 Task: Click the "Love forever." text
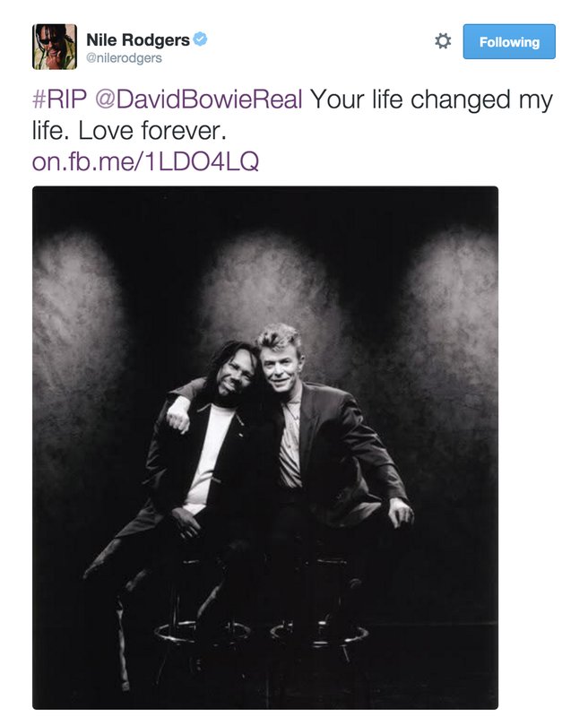pos(152,131)
